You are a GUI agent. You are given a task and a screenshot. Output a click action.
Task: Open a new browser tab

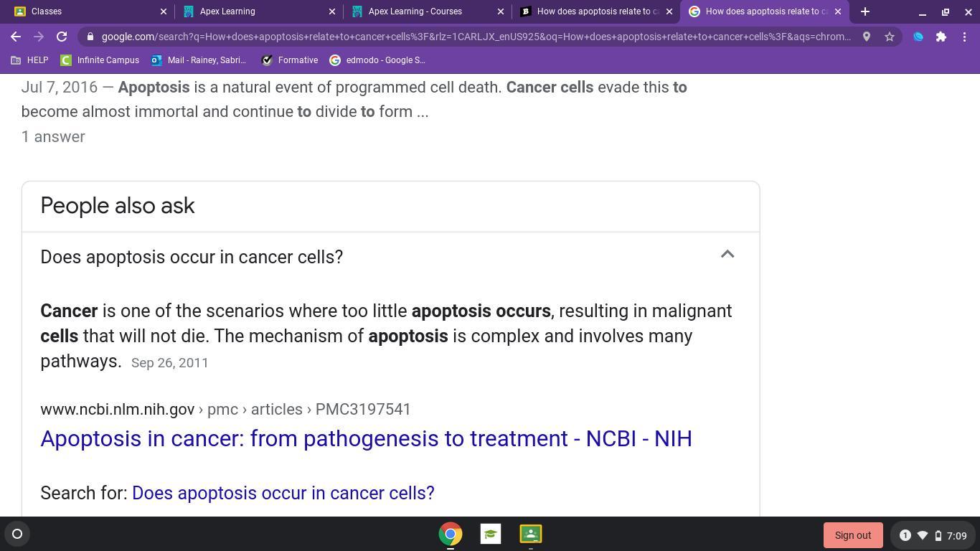click(x=865, y=11)
